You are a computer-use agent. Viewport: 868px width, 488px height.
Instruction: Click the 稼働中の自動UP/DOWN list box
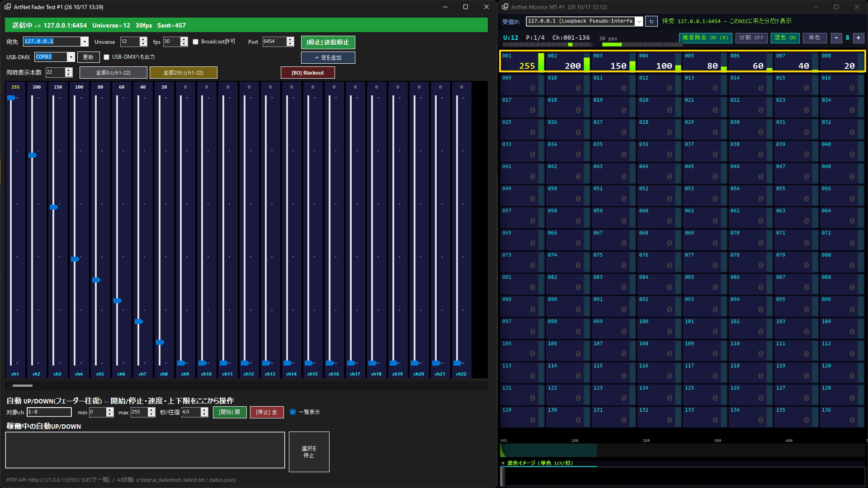point(145,450)
